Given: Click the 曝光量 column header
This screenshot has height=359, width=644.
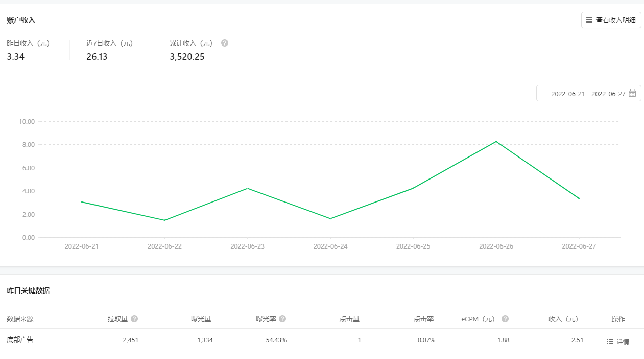Looking at the screenshot, I should (201, 319).
